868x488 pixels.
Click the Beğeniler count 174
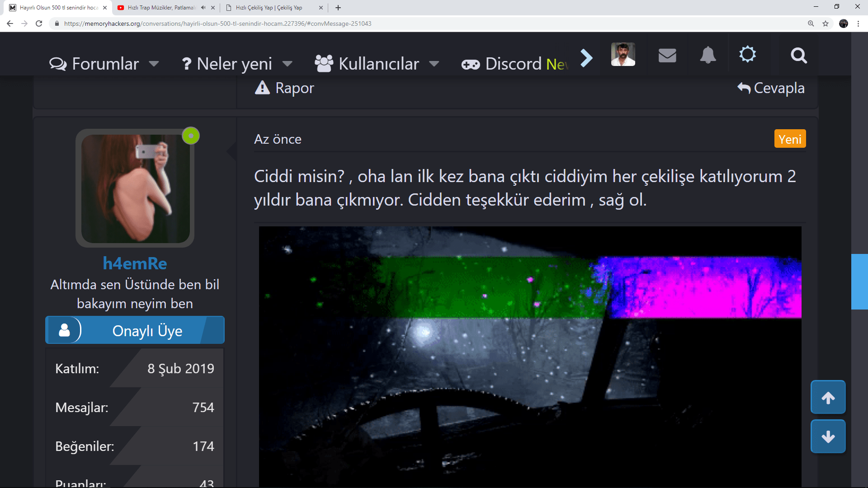203,446
